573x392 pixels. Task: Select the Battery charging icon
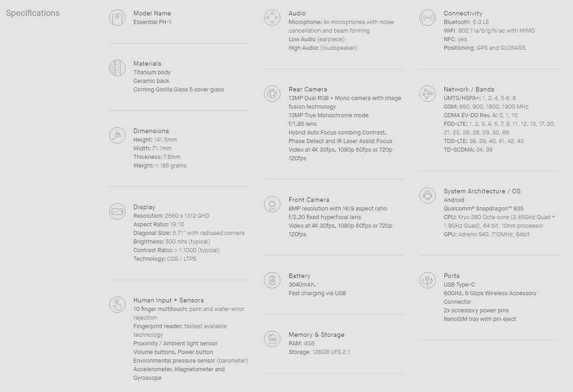tap(272, 280)
